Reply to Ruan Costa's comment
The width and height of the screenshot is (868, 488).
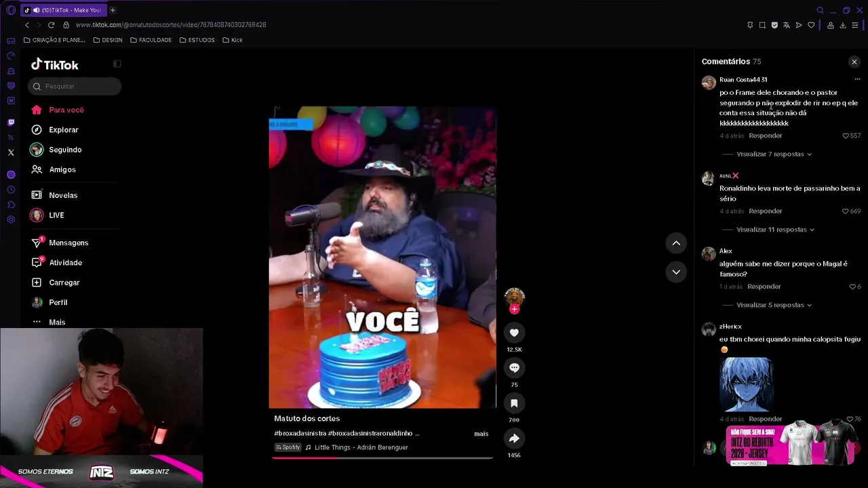766,136
